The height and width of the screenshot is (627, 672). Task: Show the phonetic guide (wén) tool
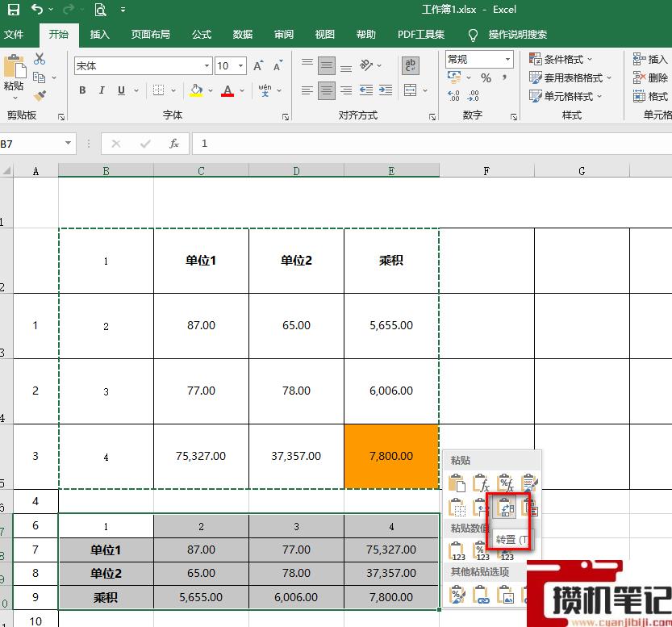265,90
